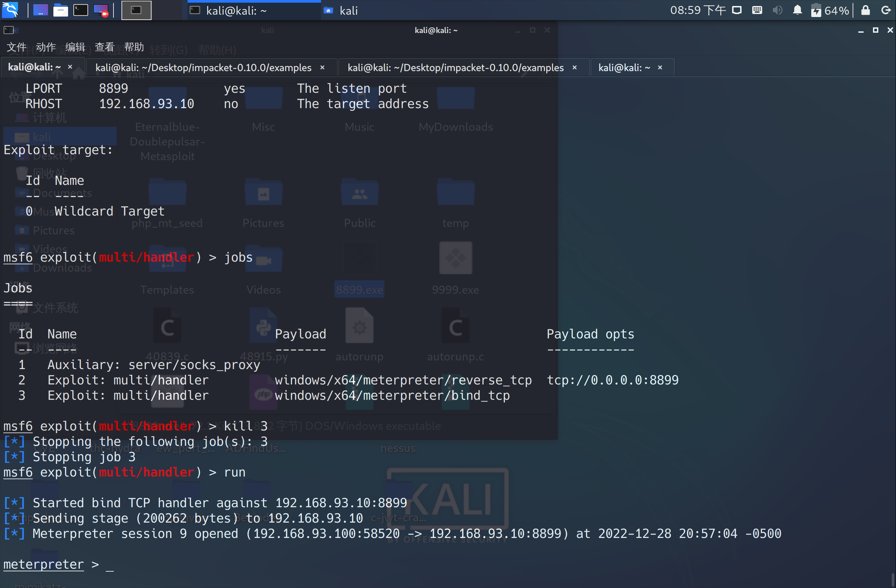Open the Kali dragon applications menu
The height and width of the screenshot is (588, 896).
point(10,10)
